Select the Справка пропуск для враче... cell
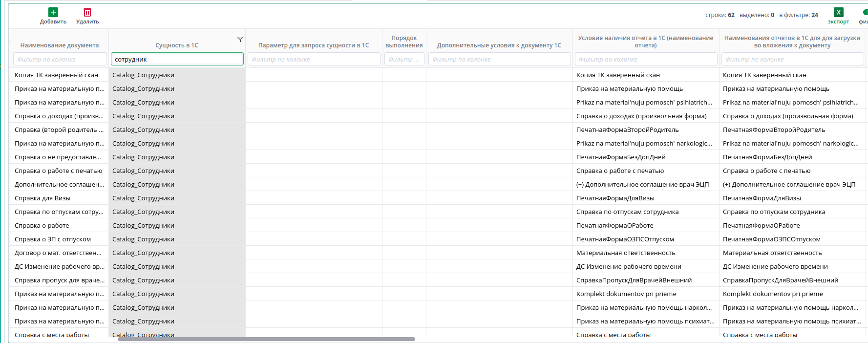The width and height of the screenshot is (868, 343). (60, 280)
